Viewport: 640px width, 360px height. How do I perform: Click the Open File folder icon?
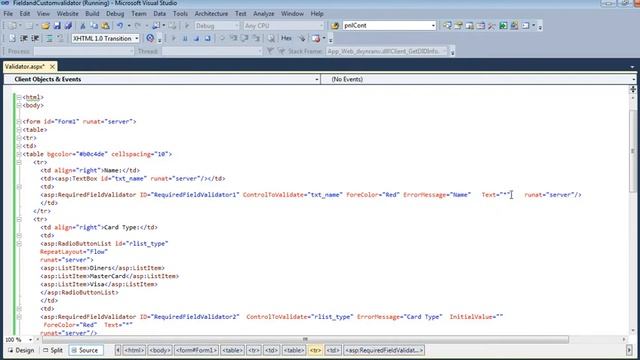click(x=45, y=26)
